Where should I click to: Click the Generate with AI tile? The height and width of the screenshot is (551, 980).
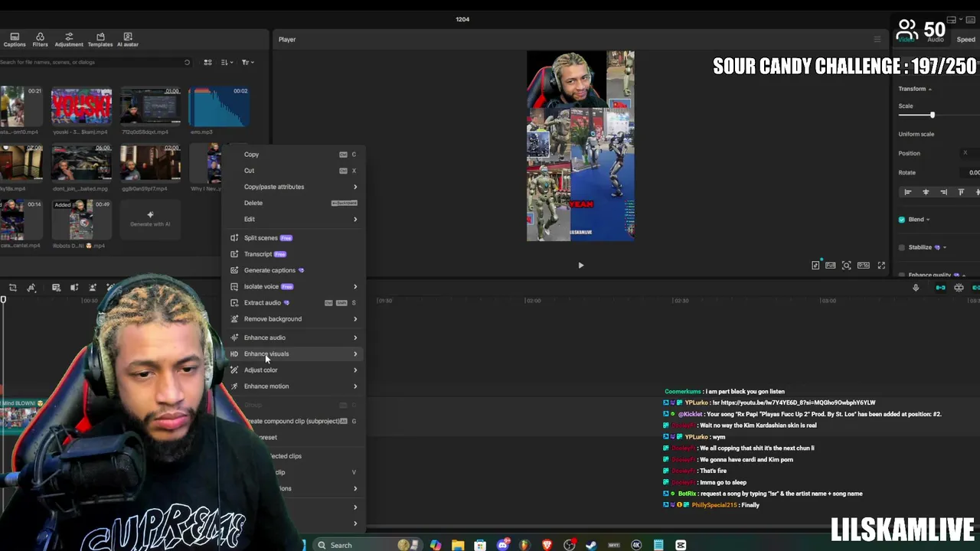[x=150, y=220]
